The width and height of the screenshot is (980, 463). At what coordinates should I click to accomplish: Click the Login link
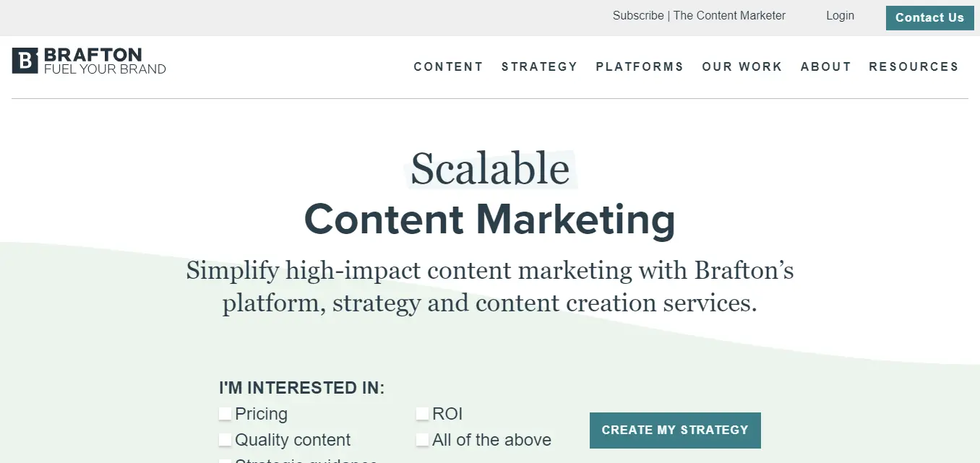tap(840, 16)
